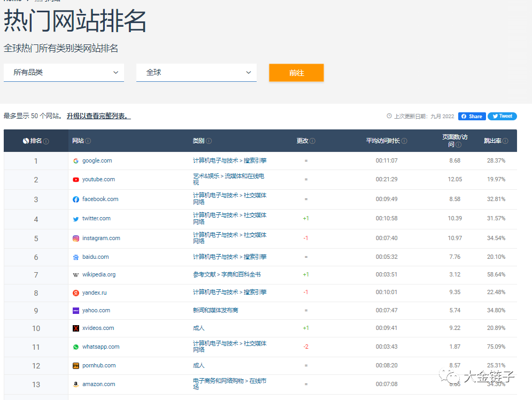Click the Twitter bird favicon
This screenshot has height=400, width=532.
(x=76, y=219)
